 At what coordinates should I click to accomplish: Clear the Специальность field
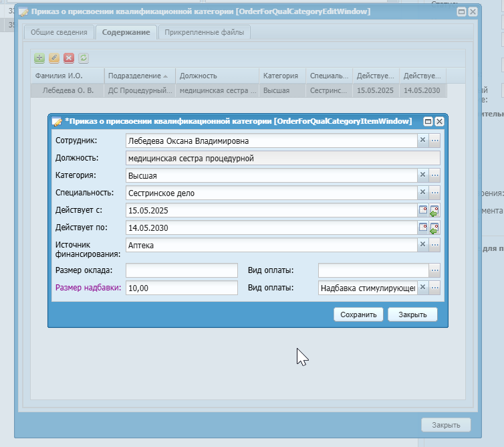[422, 193]
